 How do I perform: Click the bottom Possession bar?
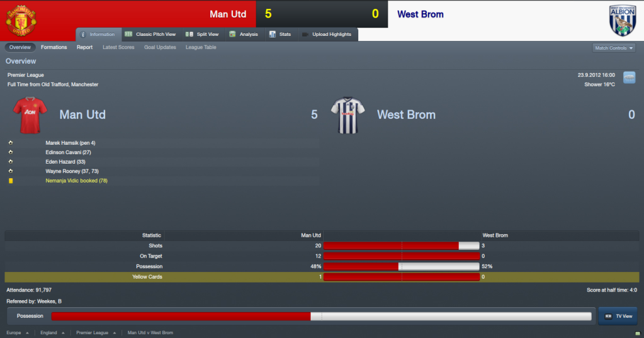pyautogui.click(x=321, y=316)
